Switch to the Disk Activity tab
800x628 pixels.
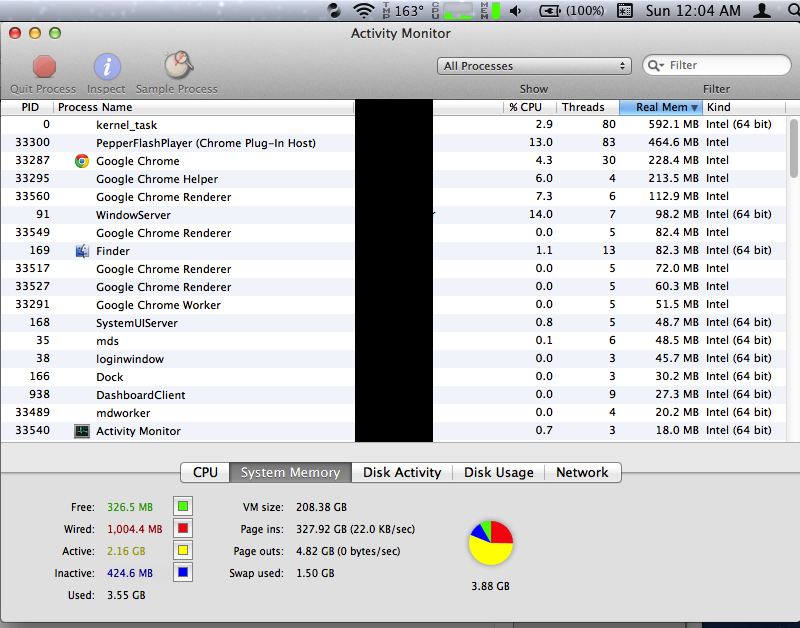[x=402, y=472]
